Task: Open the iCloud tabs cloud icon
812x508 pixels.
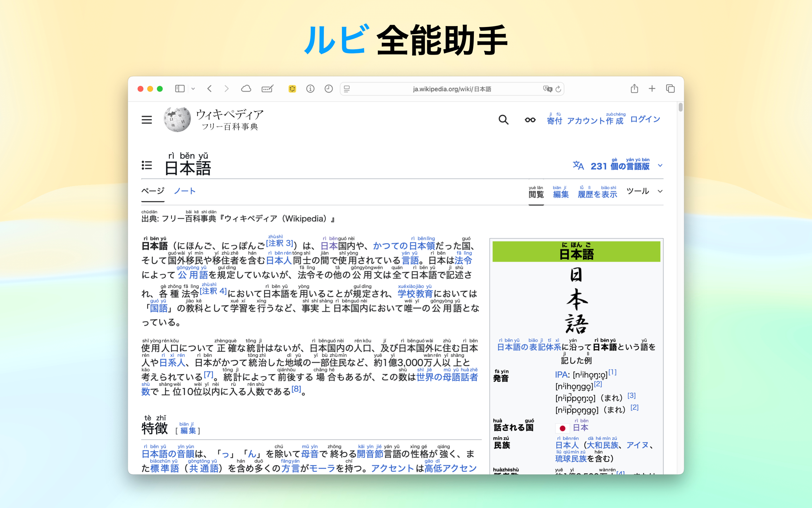Action: click(246, 89)
